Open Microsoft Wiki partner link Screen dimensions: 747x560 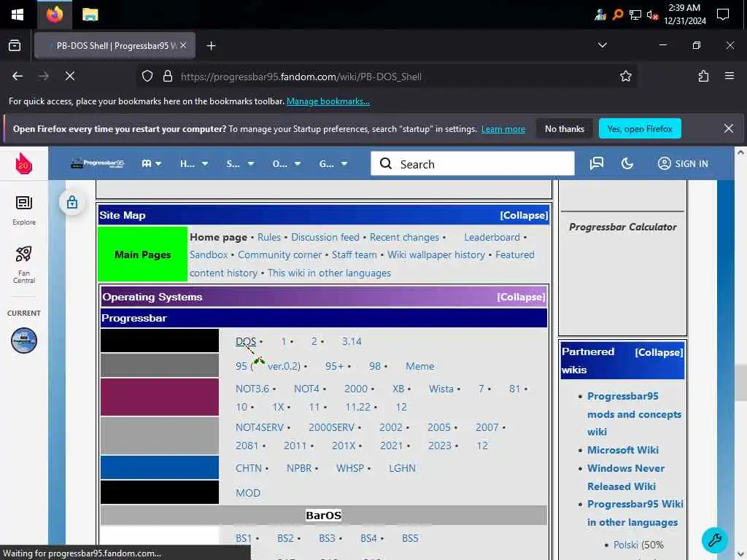[x=623, y=450]
